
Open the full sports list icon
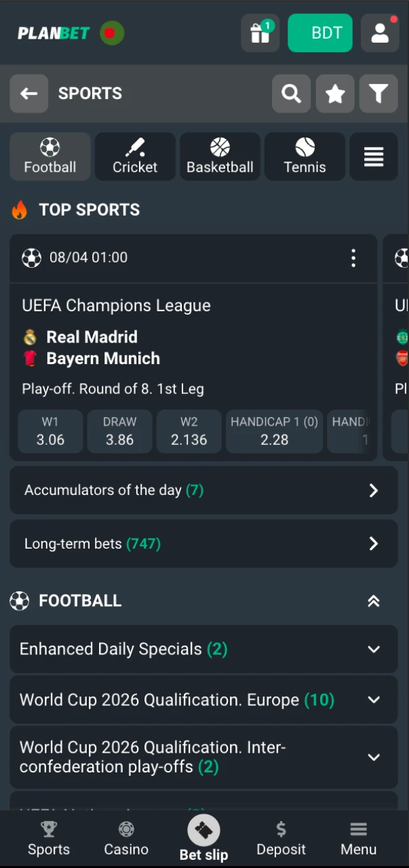click(x=373, y=157)
